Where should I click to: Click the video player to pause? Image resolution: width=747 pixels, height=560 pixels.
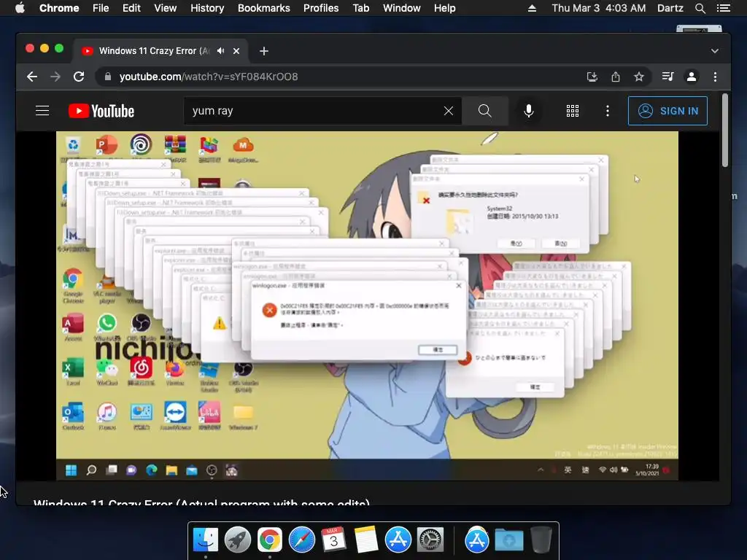click(x=367, y=305)
